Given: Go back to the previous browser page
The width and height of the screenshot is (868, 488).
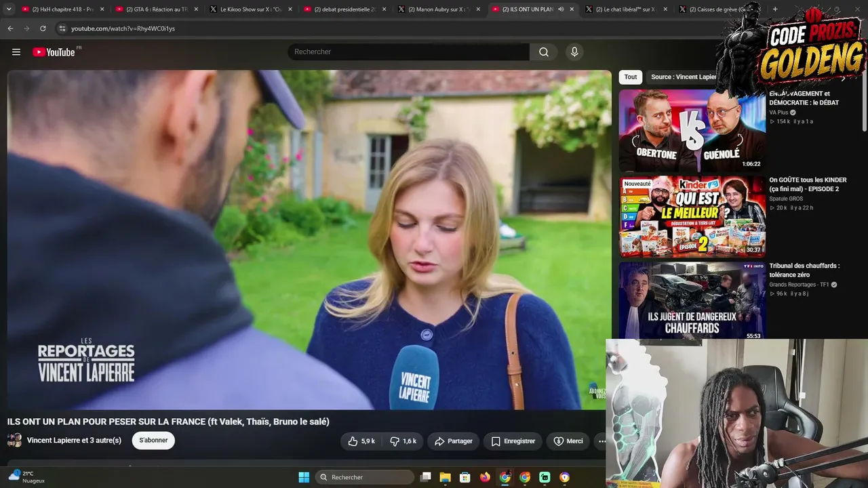Looking at the screenshot, I should point(10,28).
